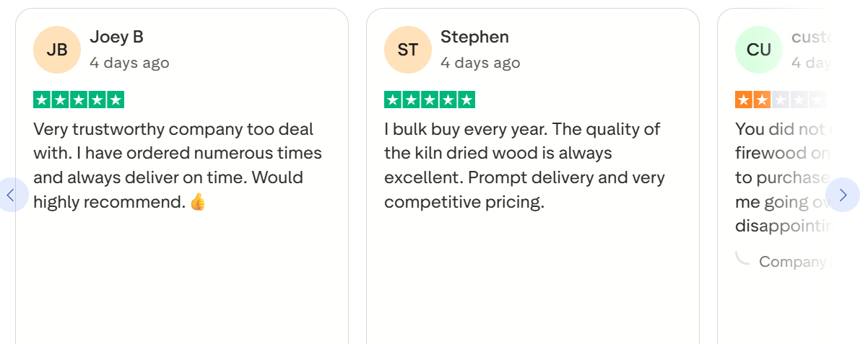
Task: Open Stephen reviewer name
Action: (x=474, y=37)
